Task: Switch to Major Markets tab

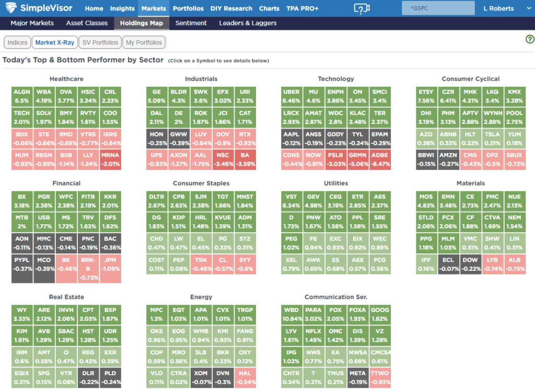Action: [32, 23]
